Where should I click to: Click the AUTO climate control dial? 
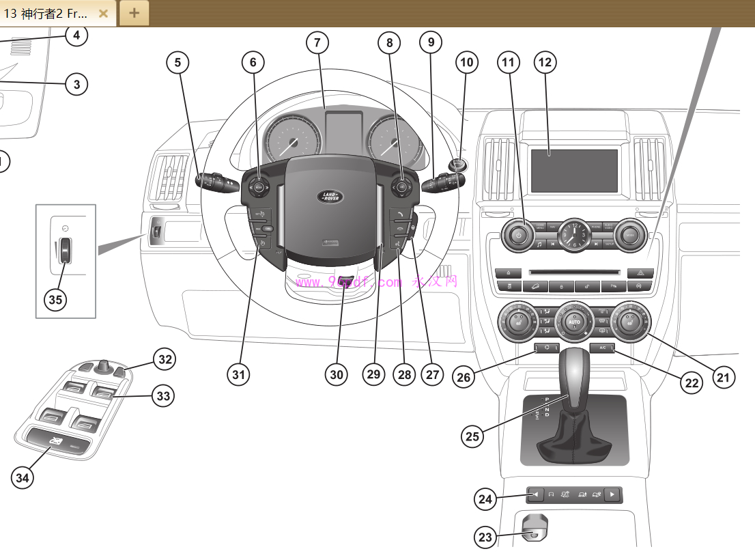[x=574, y=320]
